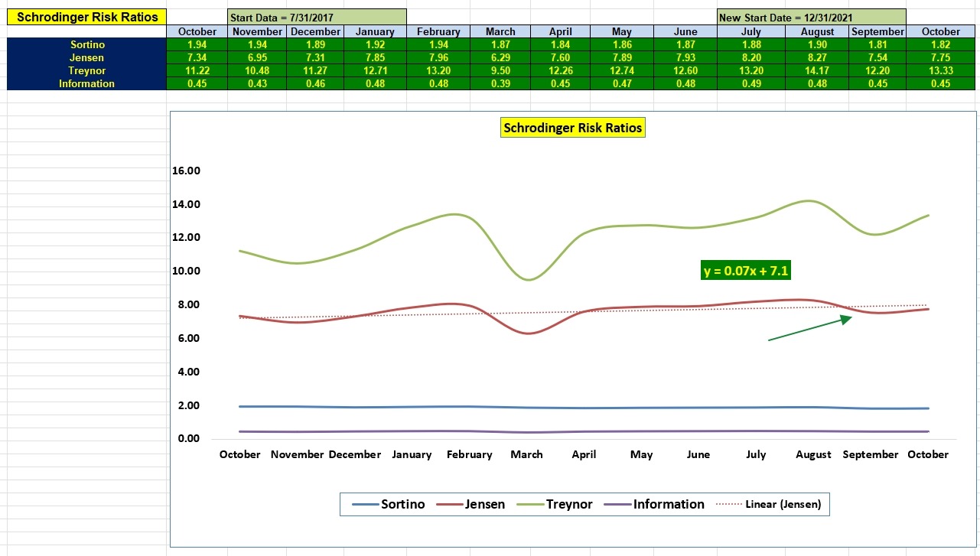Select the Treynor value 10.48 cell
The width and height of the screenshot is (980, 556).
click(258, 71)
